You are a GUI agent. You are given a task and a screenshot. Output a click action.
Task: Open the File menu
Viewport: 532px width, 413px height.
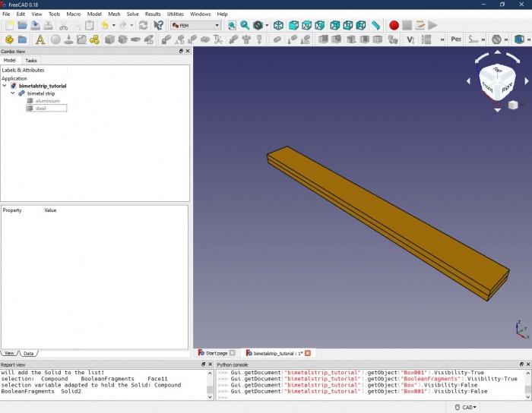tap(6, 14)
